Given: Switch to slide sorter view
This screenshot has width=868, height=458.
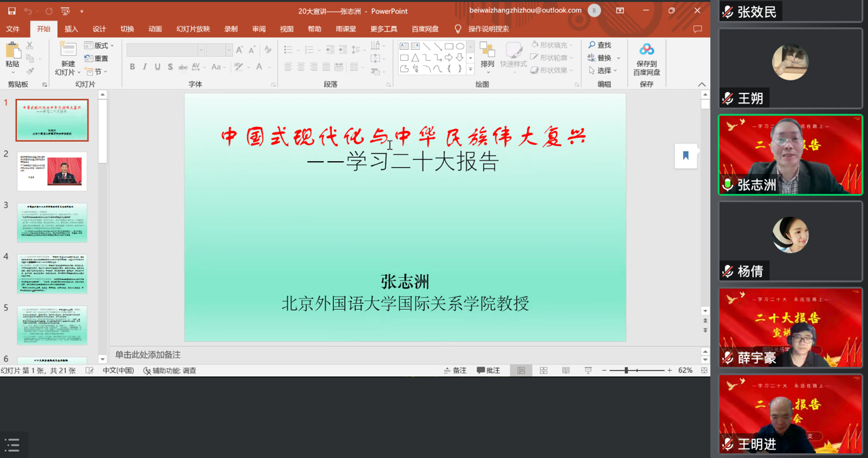Looking at the screenshot, I should tap(544, 371).
